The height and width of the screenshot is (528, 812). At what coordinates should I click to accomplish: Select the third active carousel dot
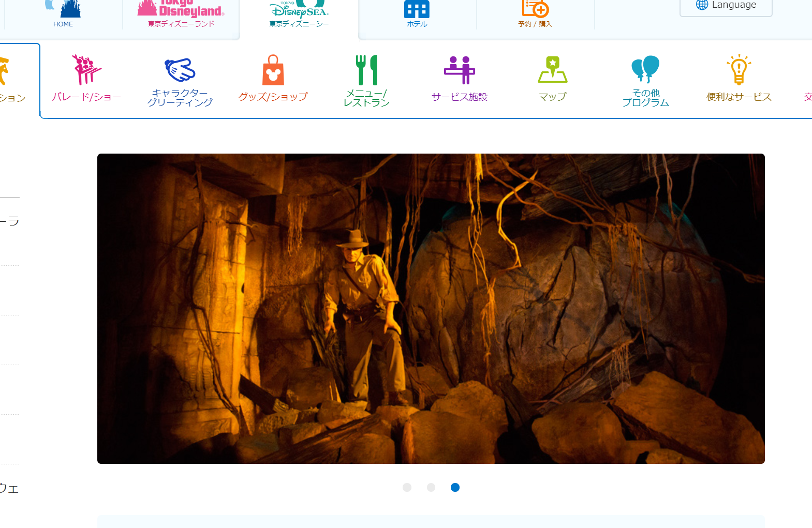point(455,487)
